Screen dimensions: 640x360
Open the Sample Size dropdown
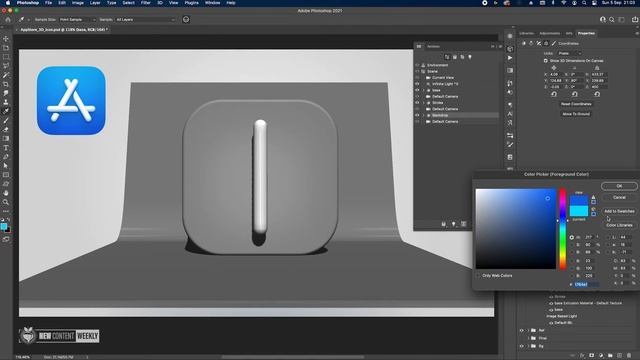tap(77, 20)
